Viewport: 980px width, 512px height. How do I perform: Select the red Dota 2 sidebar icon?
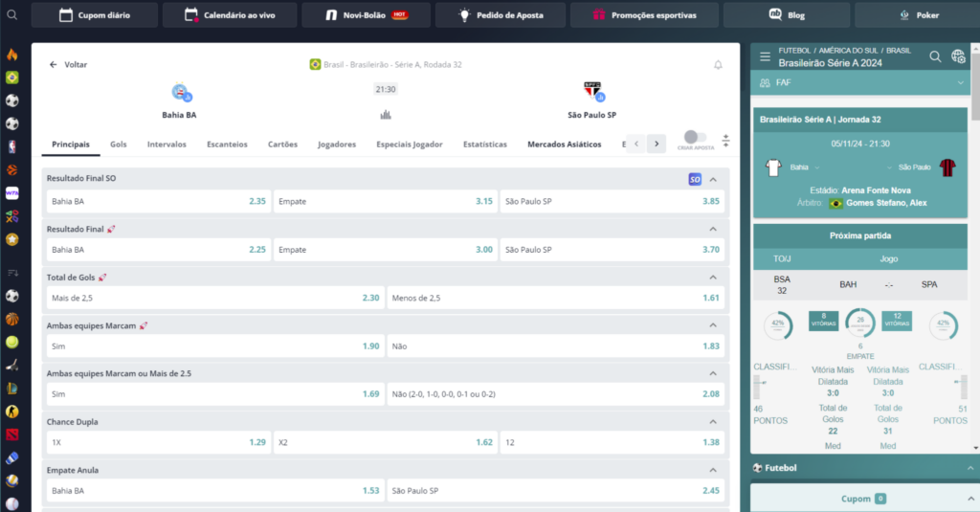point(11,434)
